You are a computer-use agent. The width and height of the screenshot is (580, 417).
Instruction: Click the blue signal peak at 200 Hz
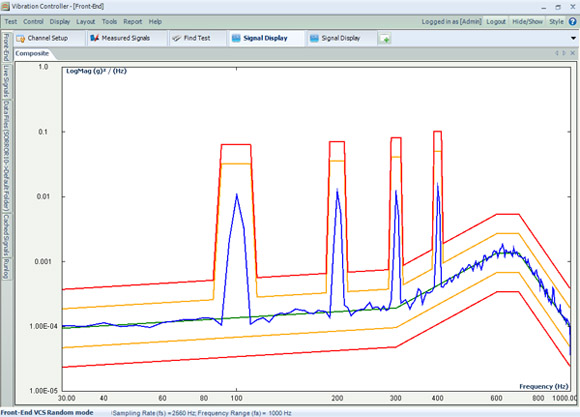[337, 190]
